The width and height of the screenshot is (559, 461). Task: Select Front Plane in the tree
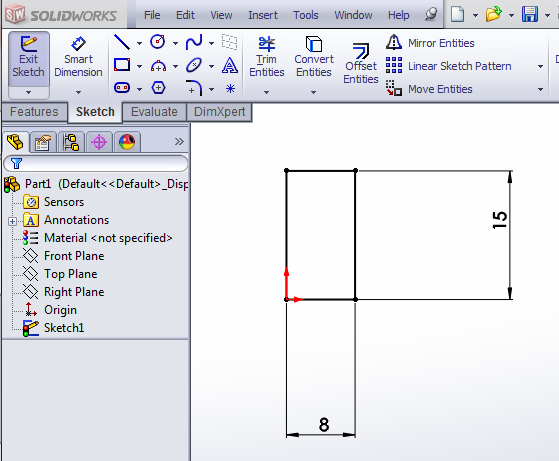[64, 256]
